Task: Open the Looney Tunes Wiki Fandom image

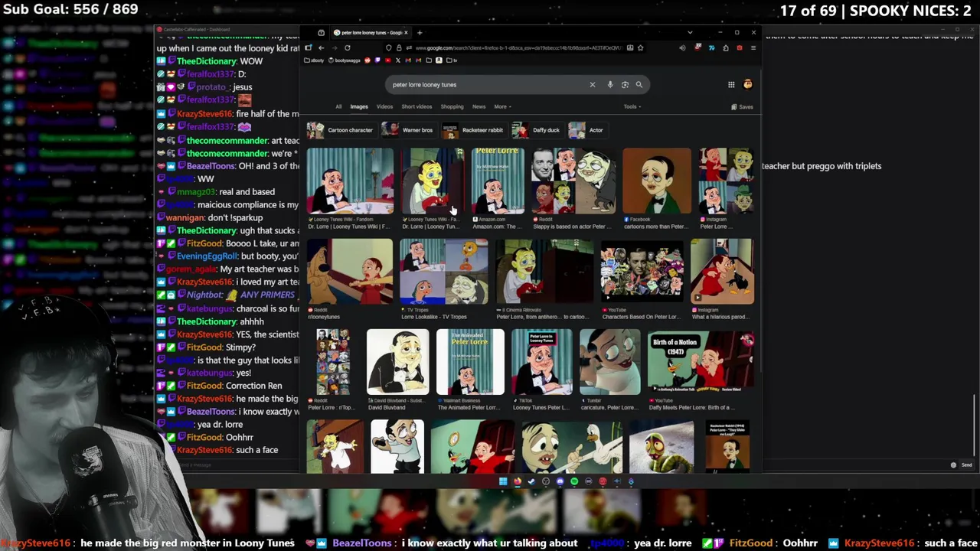Action: click(x=350, y=181)
